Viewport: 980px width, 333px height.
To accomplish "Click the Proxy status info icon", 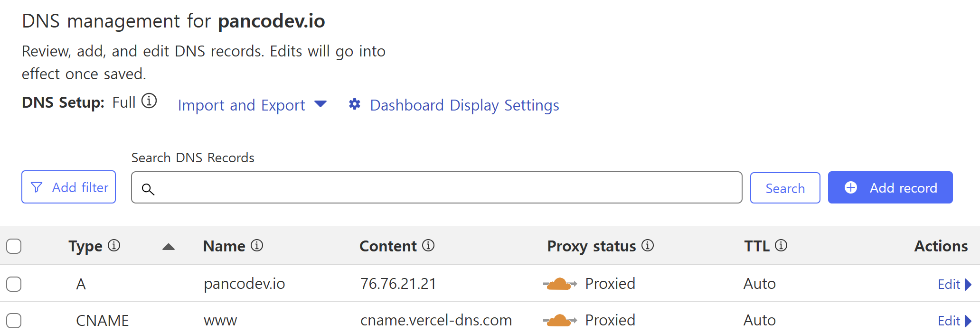I will pyautogui.click(x=648, y=245).
